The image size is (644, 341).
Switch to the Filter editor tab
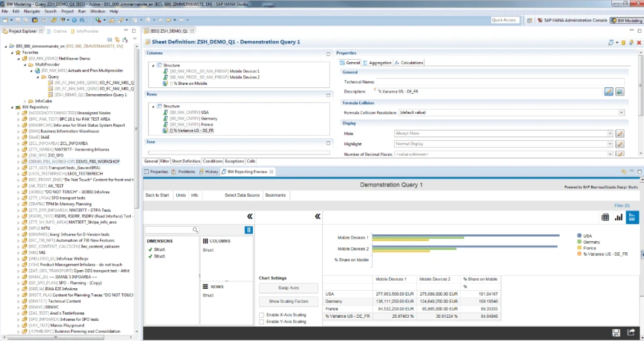point(165,161)
